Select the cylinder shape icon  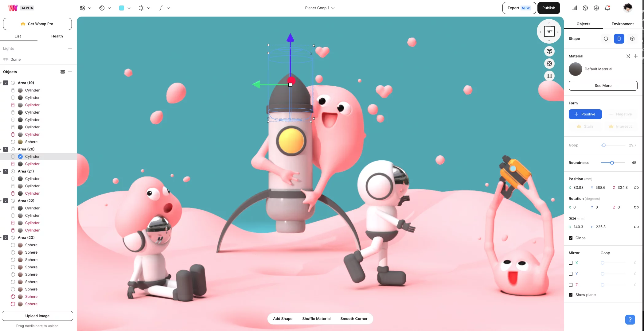[x=619, y=39]
